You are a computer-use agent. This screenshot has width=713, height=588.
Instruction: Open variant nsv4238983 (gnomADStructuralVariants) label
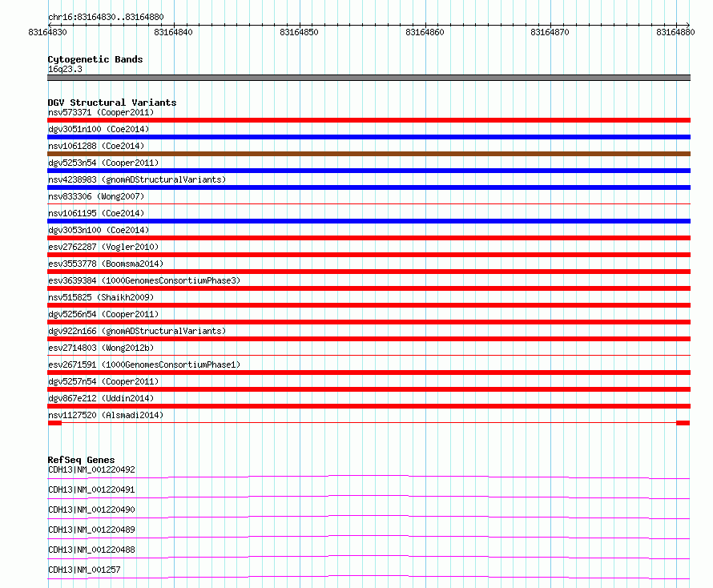137,179
